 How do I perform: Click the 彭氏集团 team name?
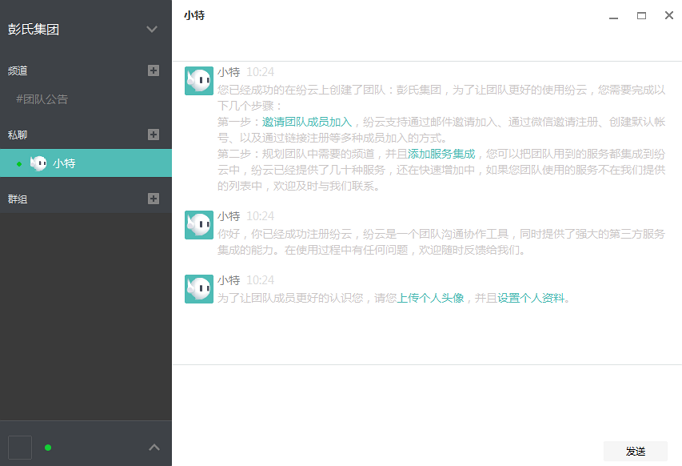(33, 29)
